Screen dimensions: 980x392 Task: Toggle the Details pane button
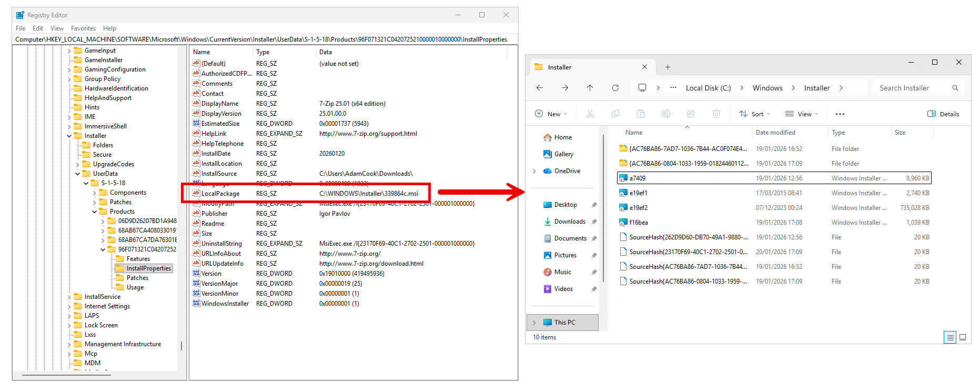pyautogui.click(x=943, y=114)
